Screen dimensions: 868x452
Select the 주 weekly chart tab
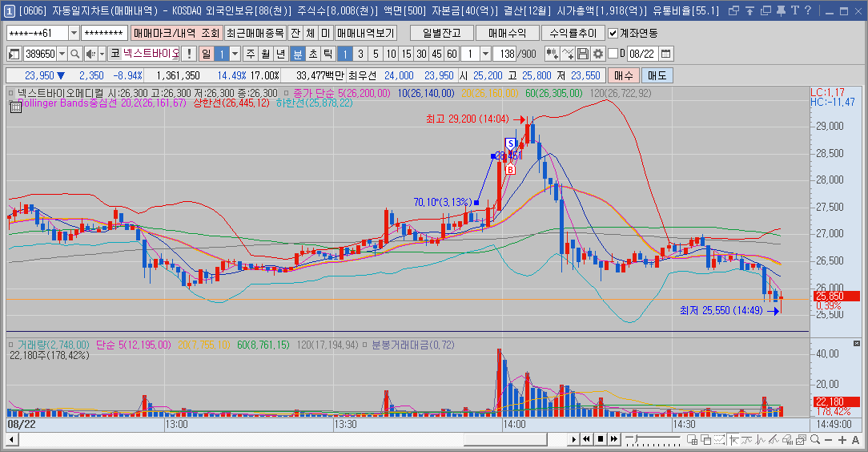click(x=251, y=54)
